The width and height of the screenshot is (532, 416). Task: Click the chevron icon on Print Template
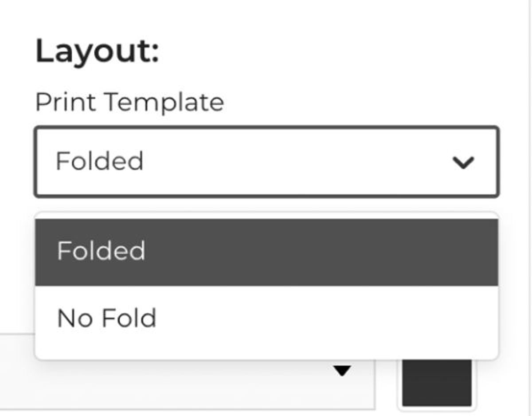(463, 162)
